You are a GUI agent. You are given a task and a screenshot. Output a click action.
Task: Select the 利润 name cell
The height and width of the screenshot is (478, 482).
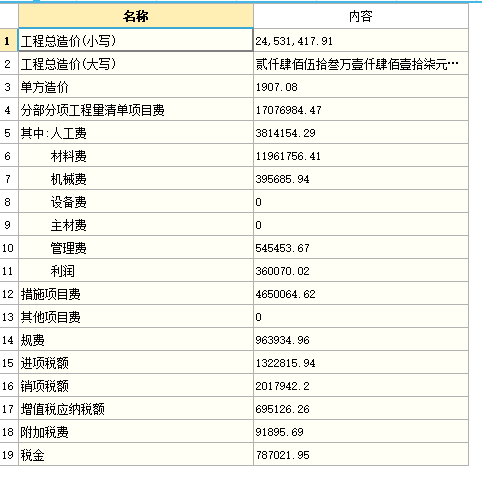(x=136, y=270)
